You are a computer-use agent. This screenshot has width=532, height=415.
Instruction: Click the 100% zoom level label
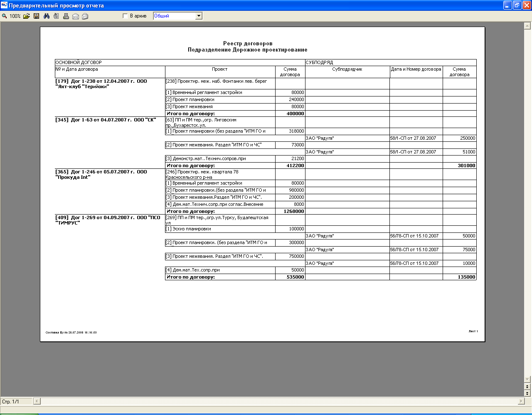pyautogui.click(x=15, y=16)
